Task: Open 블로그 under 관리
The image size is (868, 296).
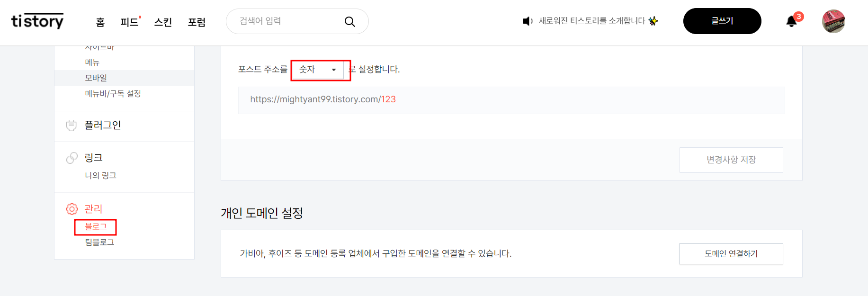Action: point(96,227)
